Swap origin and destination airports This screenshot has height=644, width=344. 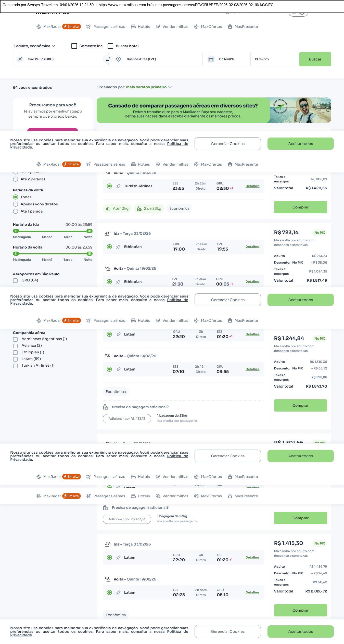(x=108, y=59)
